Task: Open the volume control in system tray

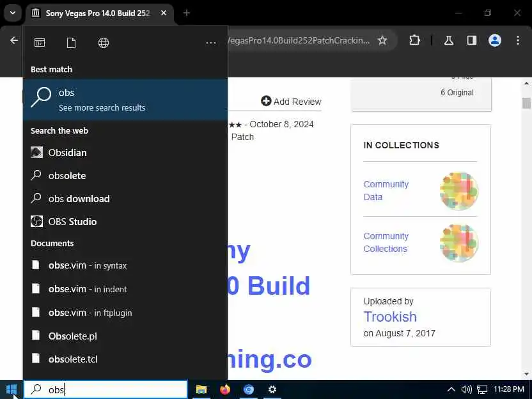Action: pyautogui.click(x=467, y=389)
